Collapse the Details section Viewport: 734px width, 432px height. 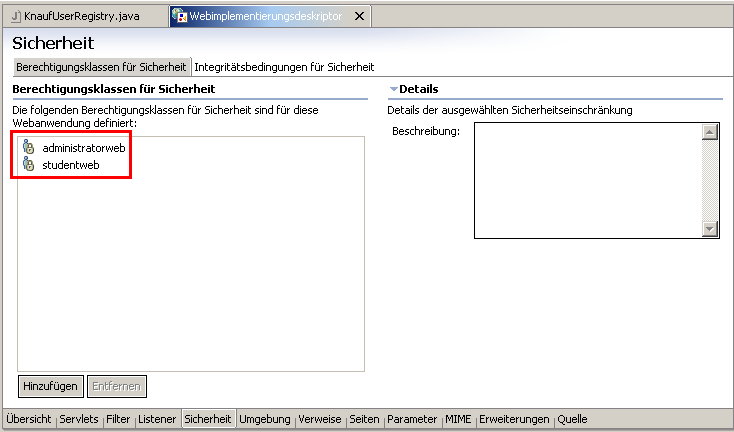coord(394,90)
